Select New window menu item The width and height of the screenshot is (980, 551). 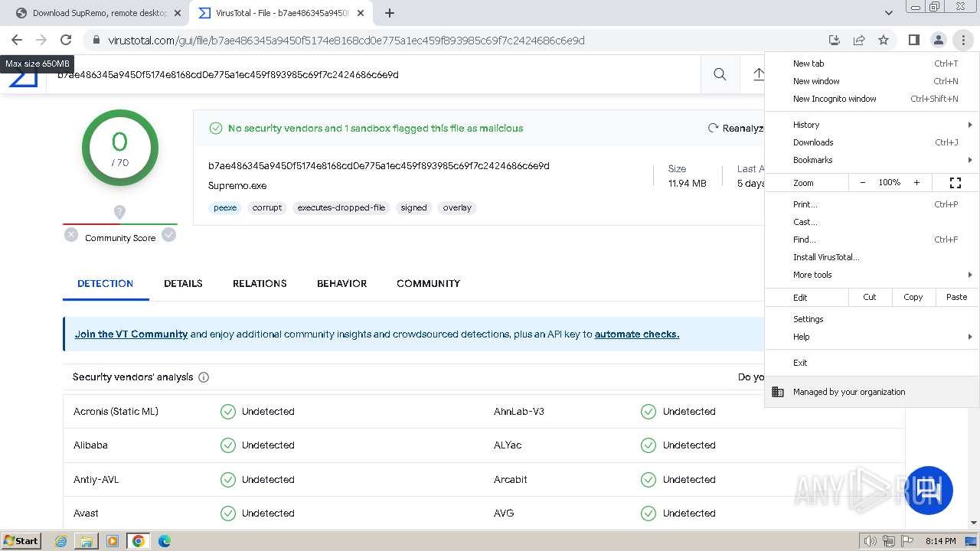pyautogui.click(x=872, y=81)
